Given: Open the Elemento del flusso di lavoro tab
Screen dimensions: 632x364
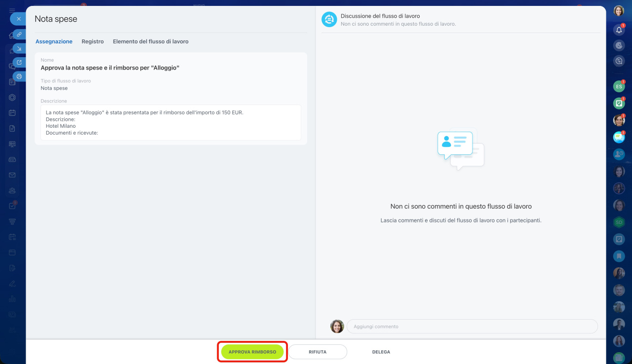Looking at the screenshot, I should 151,41.
